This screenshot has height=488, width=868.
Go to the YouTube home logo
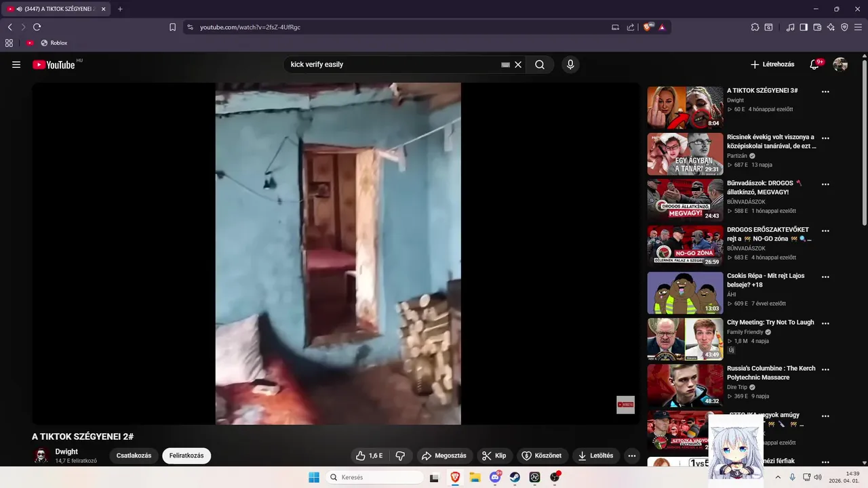pos(54,64)
